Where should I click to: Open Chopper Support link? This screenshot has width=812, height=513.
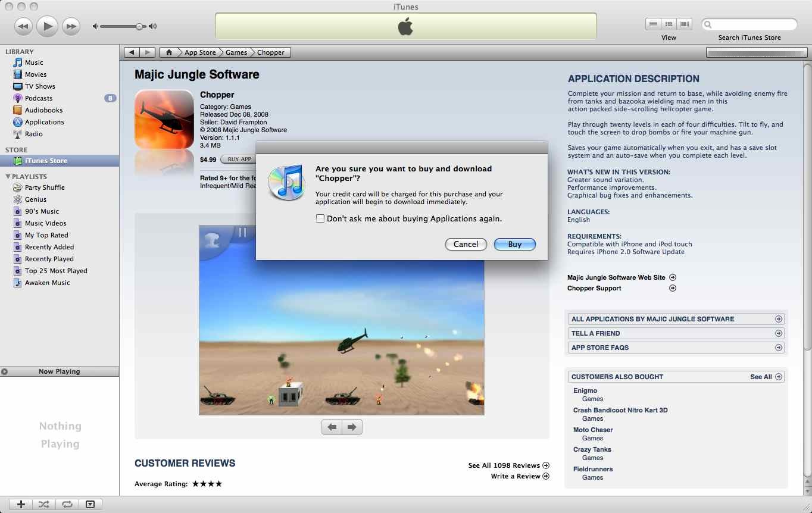[622, 288]
